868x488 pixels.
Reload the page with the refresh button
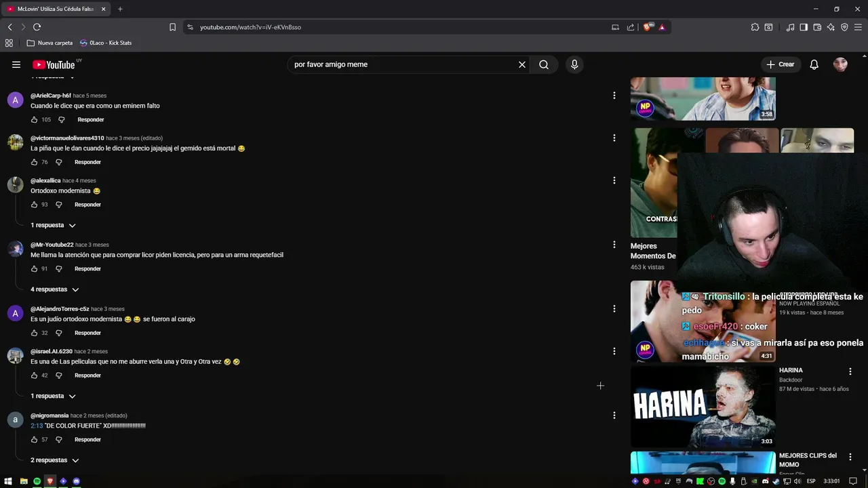click(37, 27)
